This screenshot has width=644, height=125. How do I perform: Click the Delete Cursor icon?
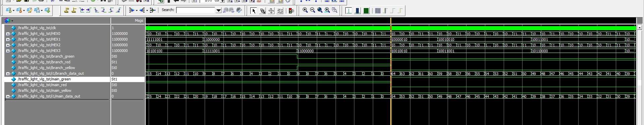coord(74,10)
